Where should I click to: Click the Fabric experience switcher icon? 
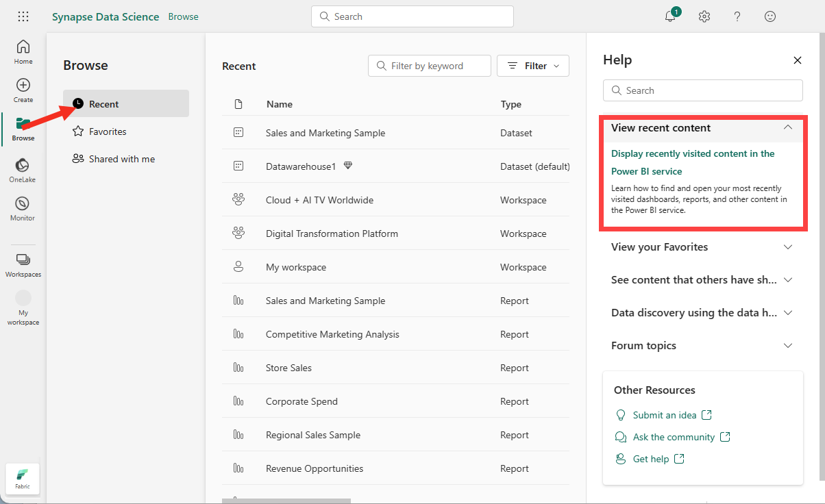pyautogui.click(x=23, y=478)
